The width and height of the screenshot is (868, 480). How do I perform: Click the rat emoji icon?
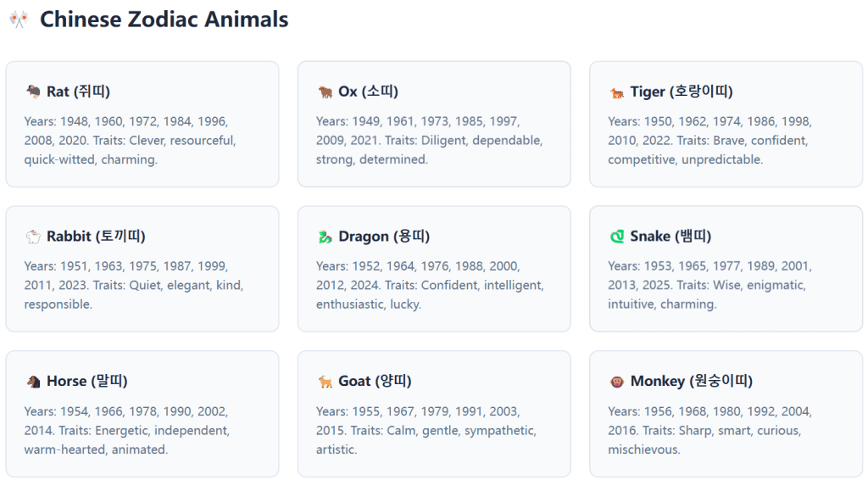33,92
